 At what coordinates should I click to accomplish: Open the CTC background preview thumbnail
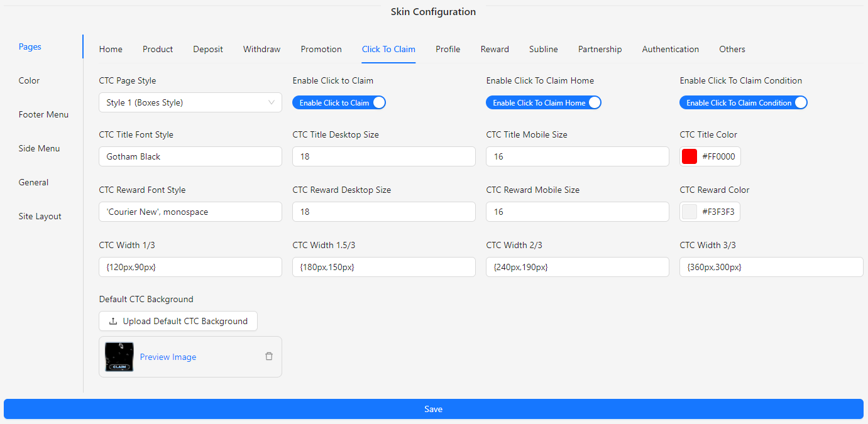(x=119, y=357)
